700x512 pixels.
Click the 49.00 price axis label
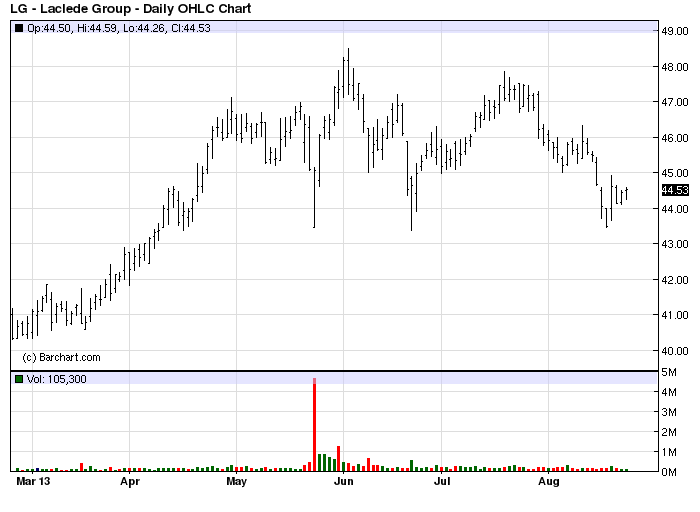(x=675, y=31)
